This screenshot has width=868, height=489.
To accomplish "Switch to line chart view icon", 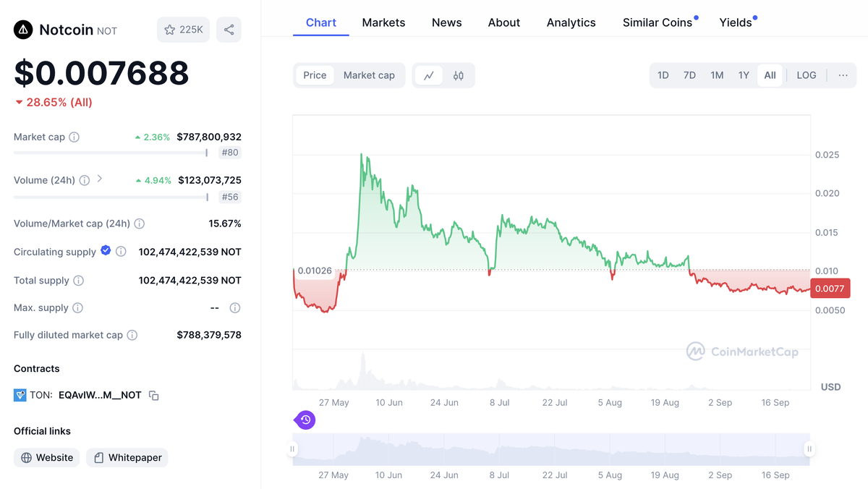I will pyautogui.click(x=429, y=75).
